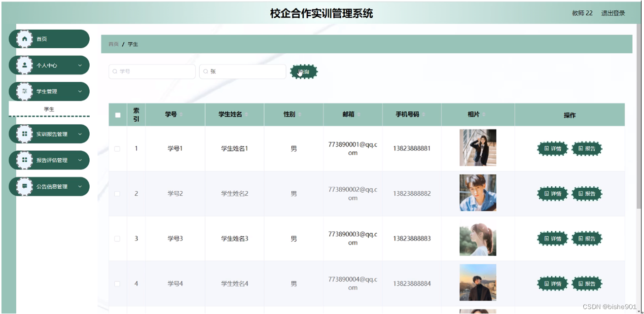Check the checkbox for 学生姓名3's row
Screen dimensions: 644x314
click(117, 238)
